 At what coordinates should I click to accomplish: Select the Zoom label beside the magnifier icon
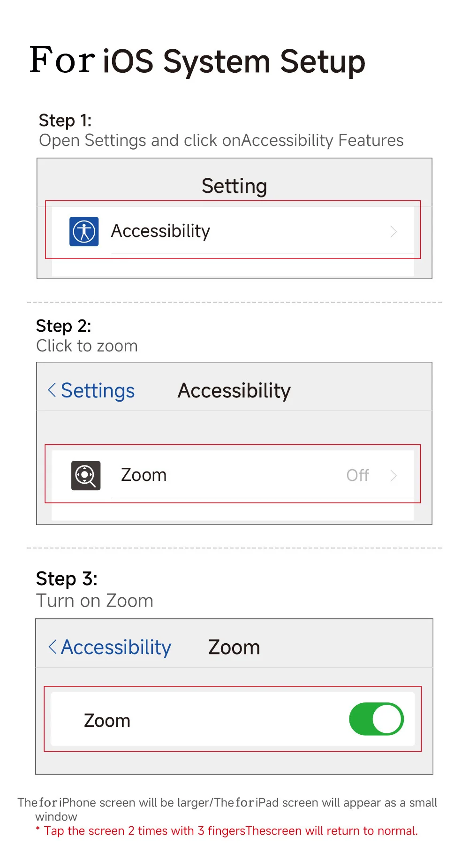tap(144, 475)
